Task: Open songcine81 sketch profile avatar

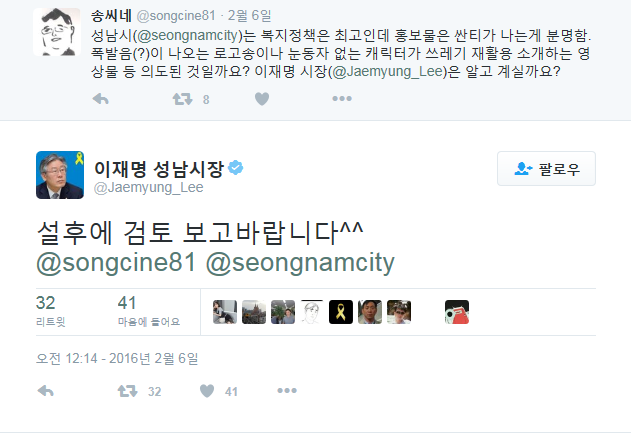Action: [57, 32]
